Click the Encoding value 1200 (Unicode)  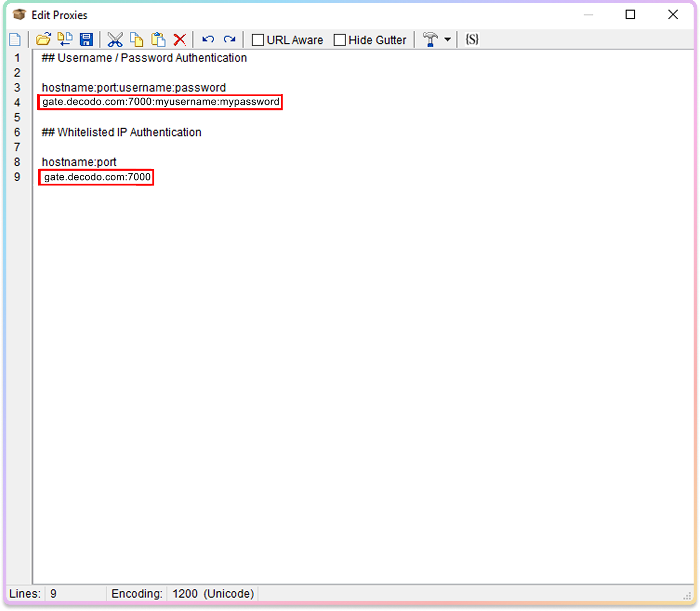(x=213, y=594)
